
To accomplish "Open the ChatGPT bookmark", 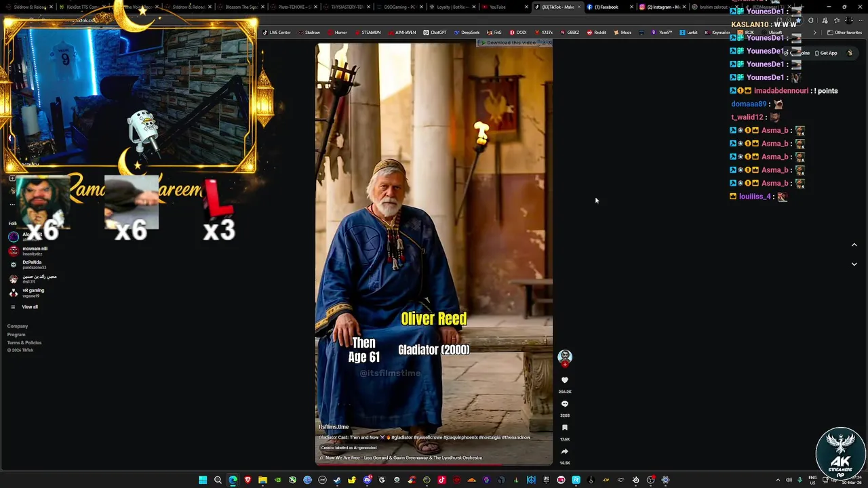I will click(435, 33).
